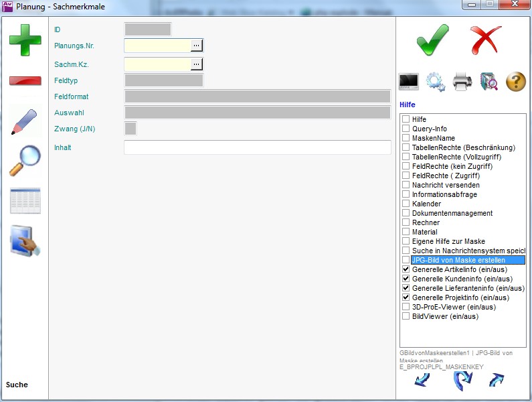The width and height of the screenshot is (532, 402).
Task: Open the Sachm.Kz. lookup button
Action: pyautogui.click(x=196, y=64)
